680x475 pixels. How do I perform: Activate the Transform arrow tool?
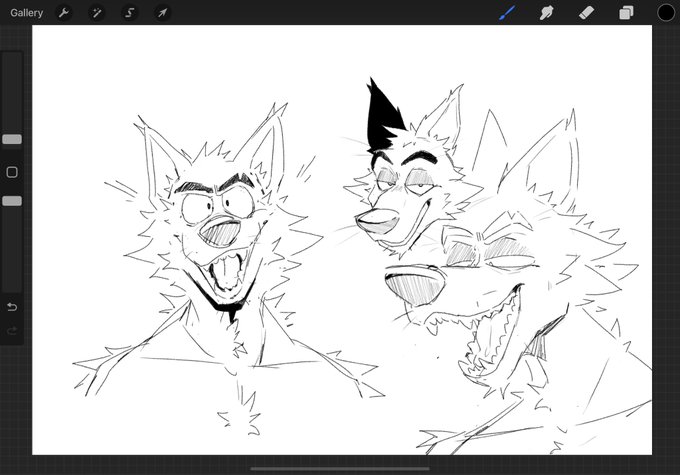click(x=162, y=13)
